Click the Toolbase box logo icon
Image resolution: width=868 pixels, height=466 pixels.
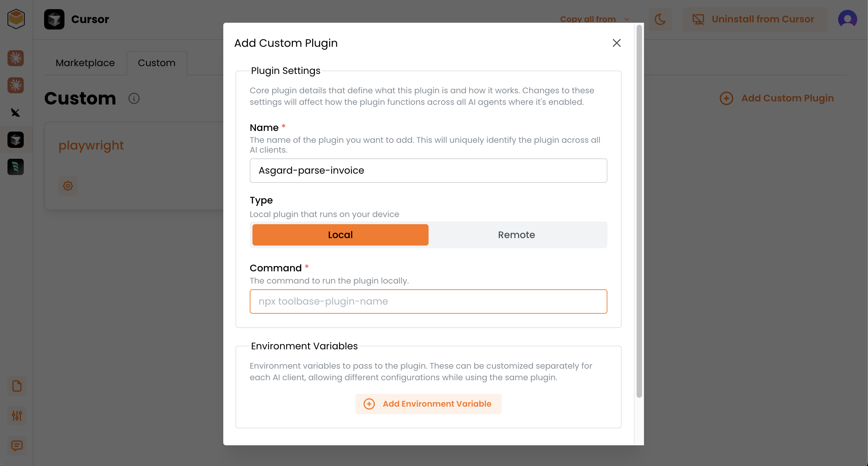(16, 19)
